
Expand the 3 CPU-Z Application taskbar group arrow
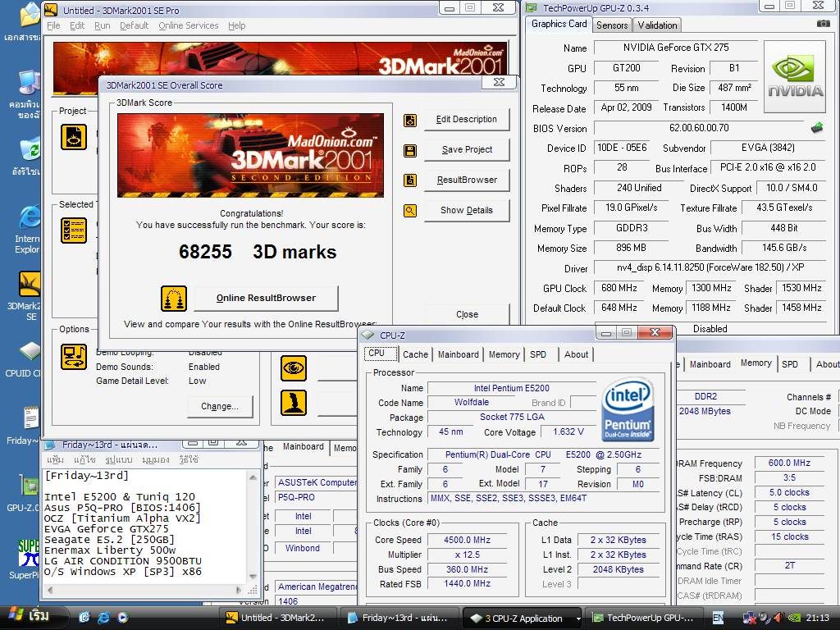tap(577, 619)
